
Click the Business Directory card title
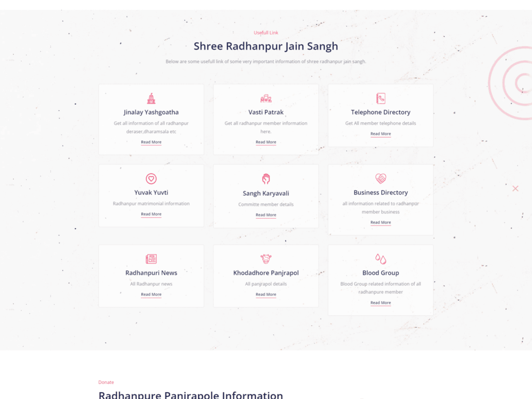381,193
